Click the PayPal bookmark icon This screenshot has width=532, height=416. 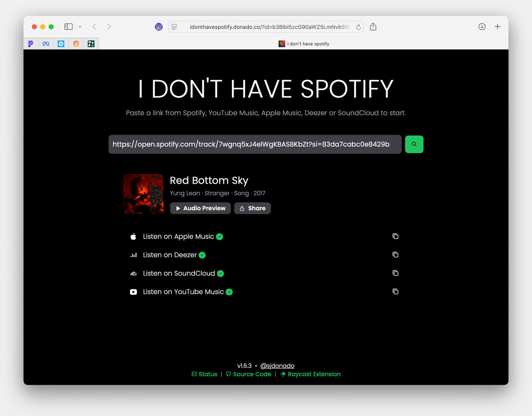click(31, 44)
